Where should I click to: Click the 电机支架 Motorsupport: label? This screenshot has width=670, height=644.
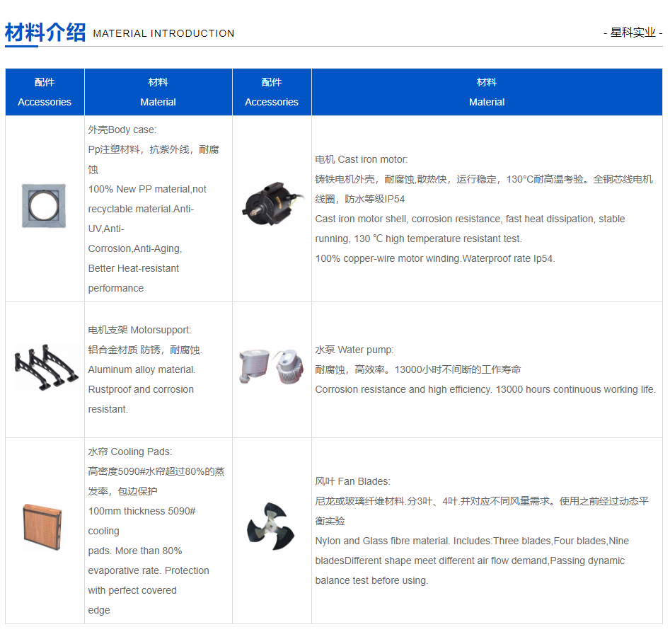click(139, 330)
